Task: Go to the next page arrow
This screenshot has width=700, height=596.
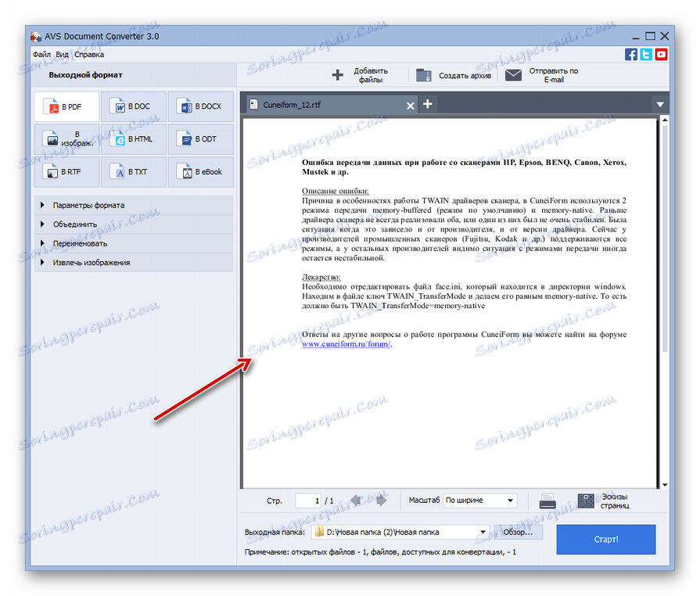Action: (x=381, y=501)
